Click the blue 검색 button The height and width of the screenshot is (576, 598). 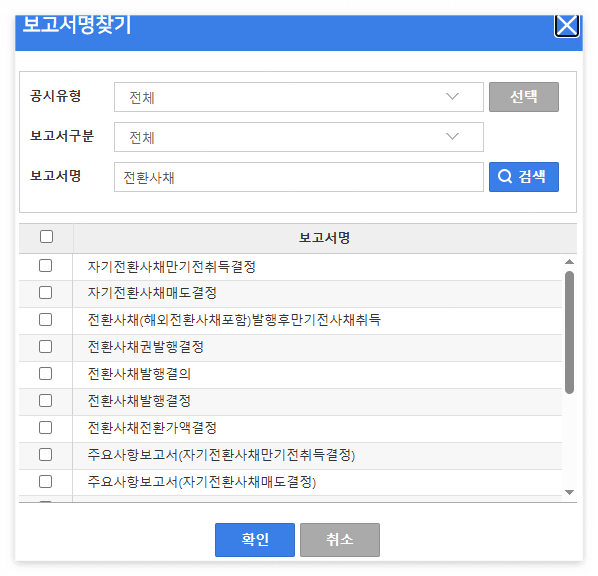pos(524,177)
